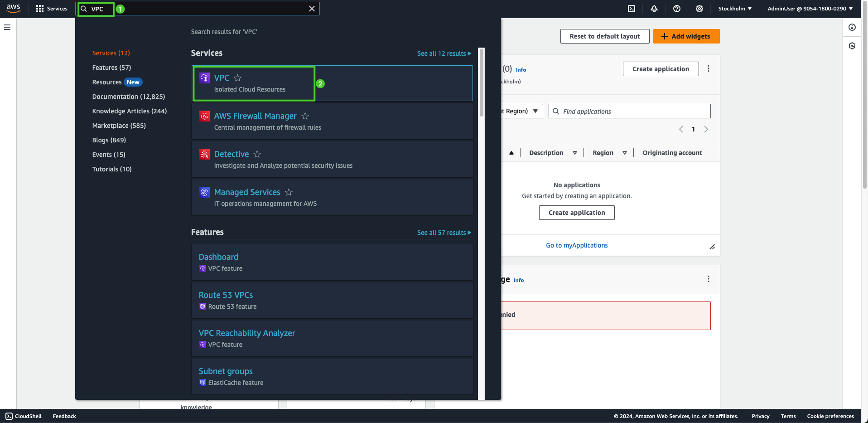
Task: Expand the Stockholm region dropdown
Action: [735, 9]
